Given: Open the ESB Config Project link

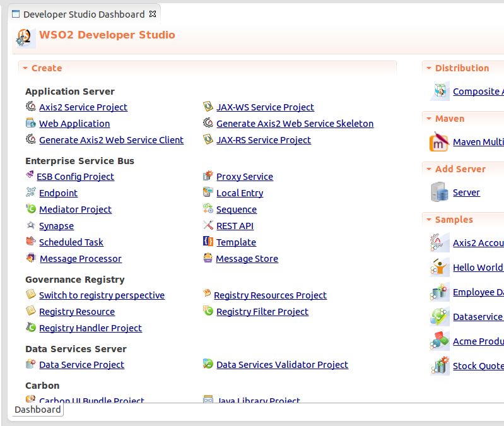Looking at the screenshot, I should pos(75,177).
